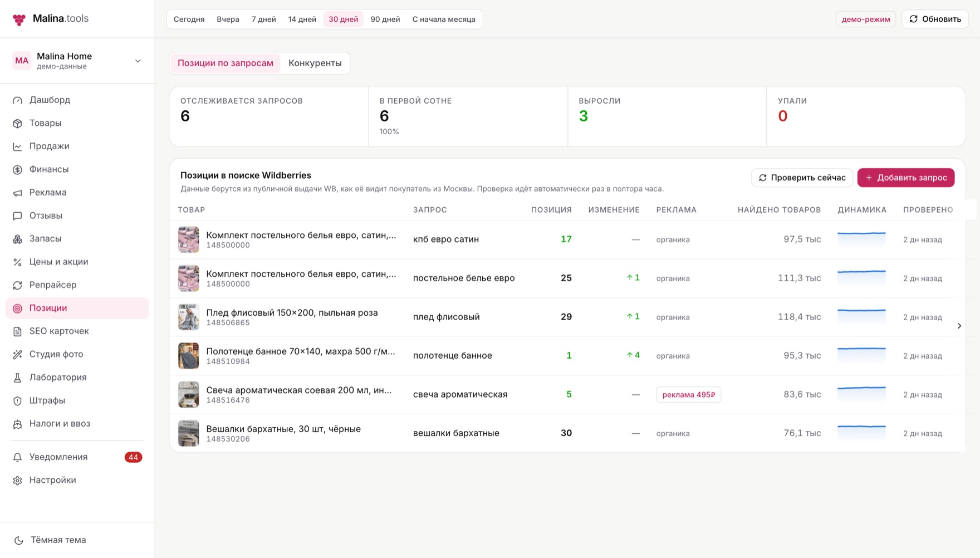The image size is (980, 558).
Task: Open the Налоги и ввоз icon
Action: click(x=18, y=424)
